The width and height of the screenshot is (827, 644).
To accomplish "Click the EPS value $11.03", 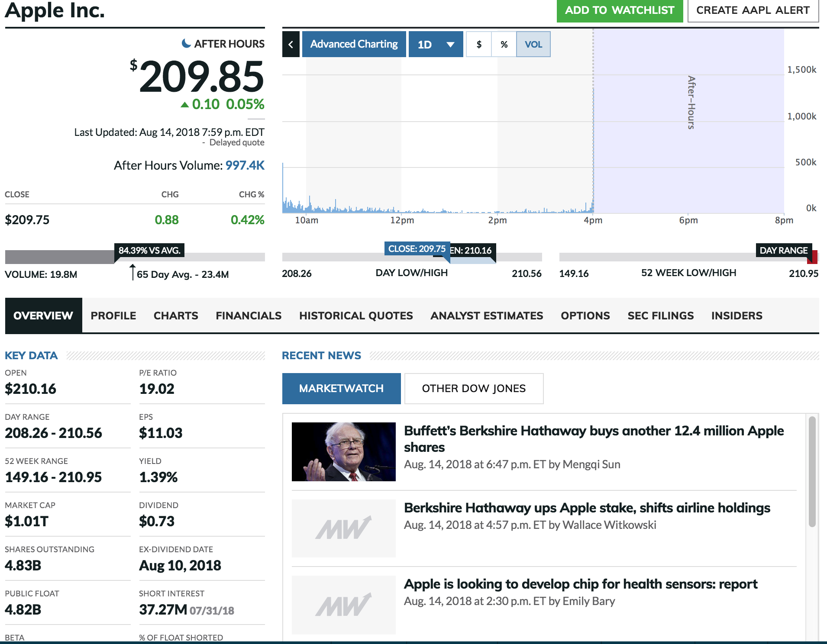I will point(161,433).
